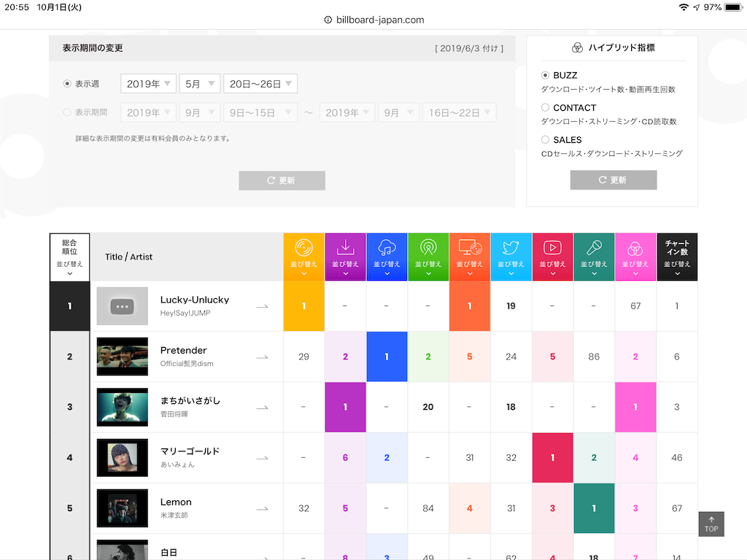The width and height of the screenshot is (747, 560).
Task: Open the Lemon song title
Action: (176, 502)
